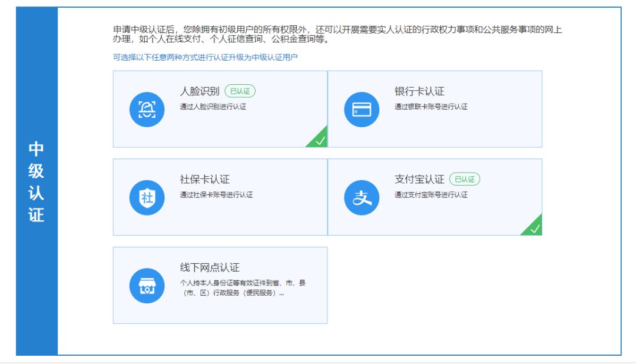This screenshot has width=636, height=364.
Task: Click 通过社保卡账号进行认证 description
Action: click(x=216, y=194)
